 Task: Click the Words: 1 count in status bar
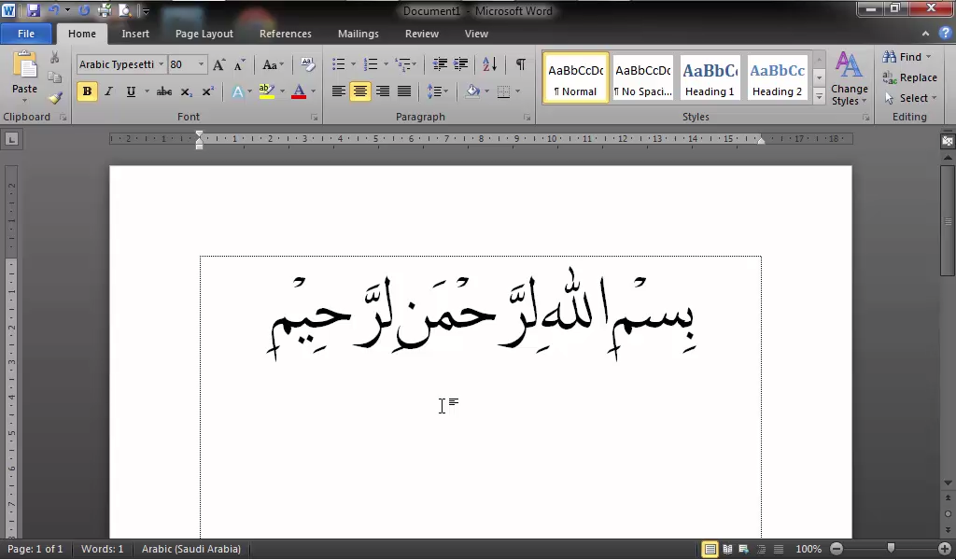click(103, 549)
